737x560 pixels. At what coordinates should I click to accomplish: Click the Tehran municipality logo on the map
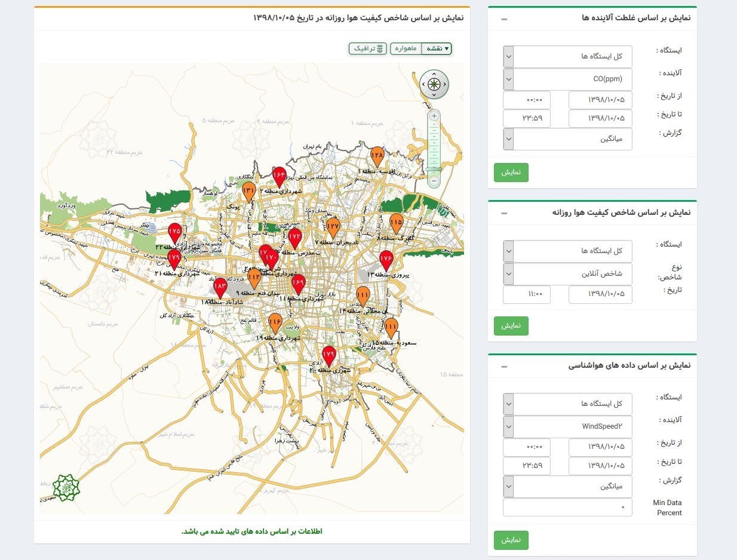pos(66,488)
